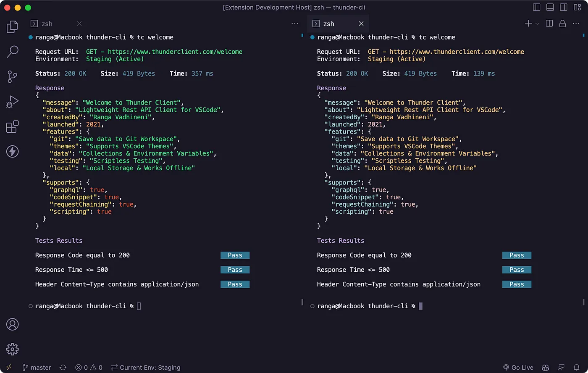Viewport: 588px width, 373px height.
Task: Toggle the primary side bar layout button
Action: tap(536, 8)
